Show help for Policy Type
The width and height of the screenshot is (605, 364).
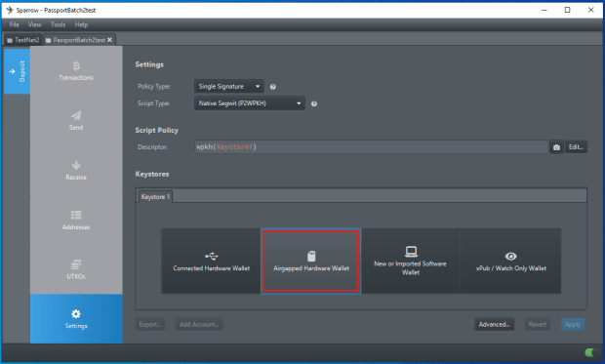coord(273,87)
